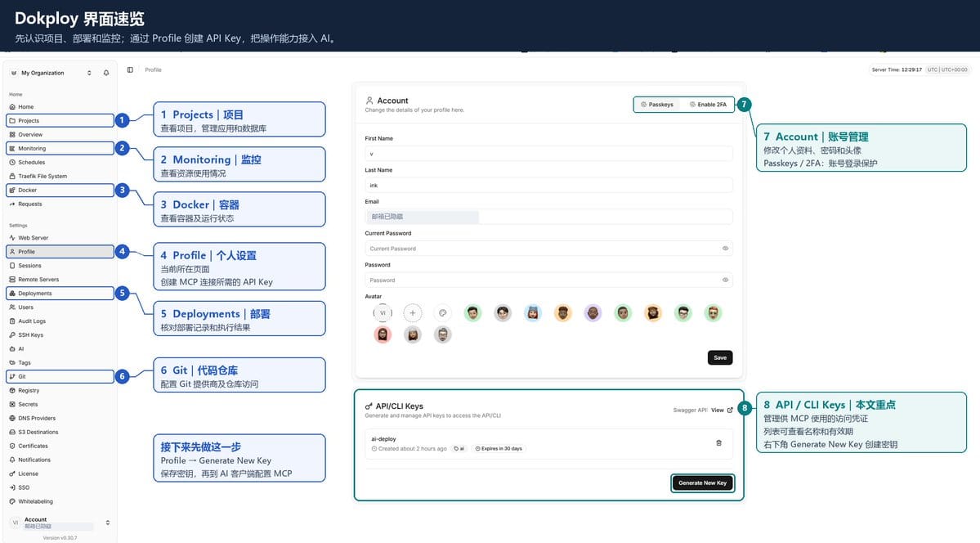Focus the First Name input

coord(548,153)
